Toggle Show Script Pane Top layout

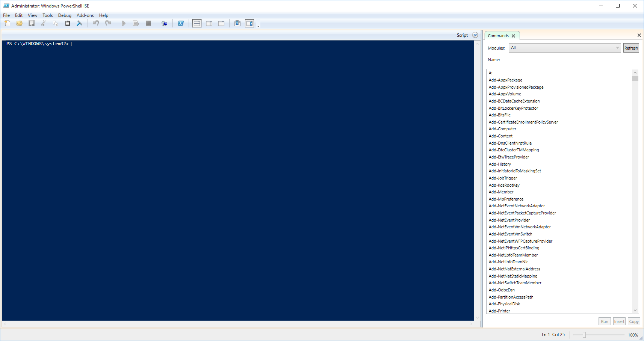point(197,23)
